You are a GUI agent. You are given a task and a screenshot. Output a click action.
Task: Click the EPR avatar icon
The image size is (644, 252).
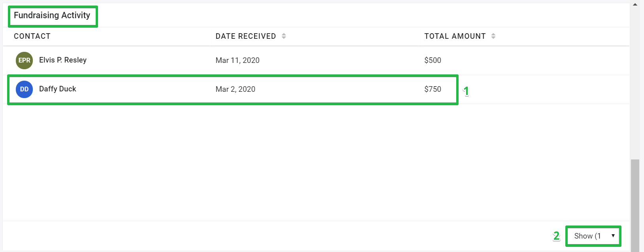(24, 61)
